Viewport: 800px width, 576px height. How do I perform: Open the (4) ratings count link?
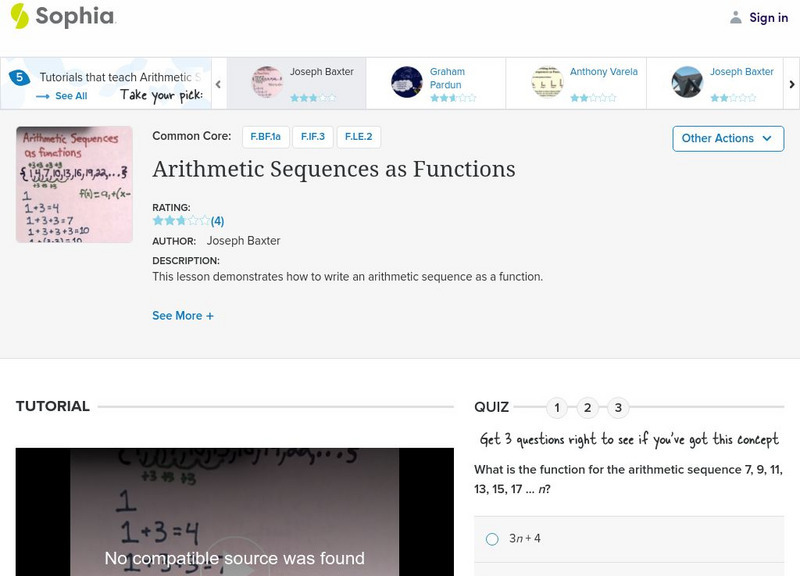pyautogui.click(x=217, y=221)
